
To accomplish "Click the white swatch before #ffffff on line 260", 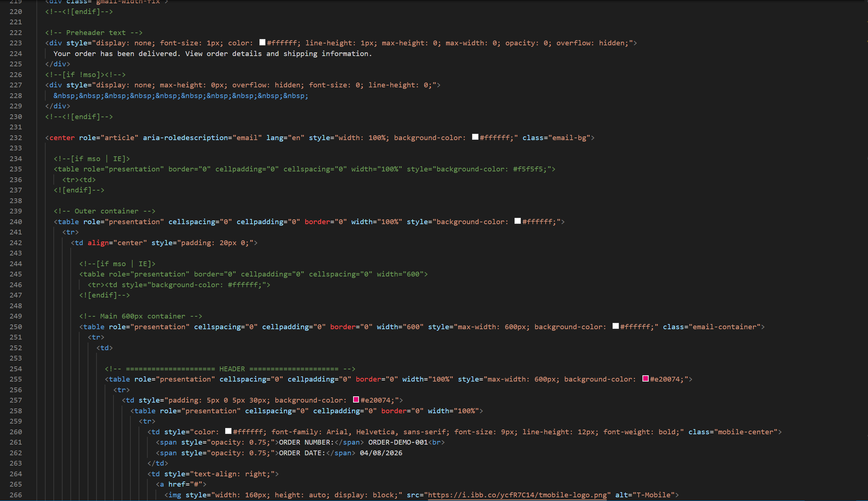I will point(228,431).
